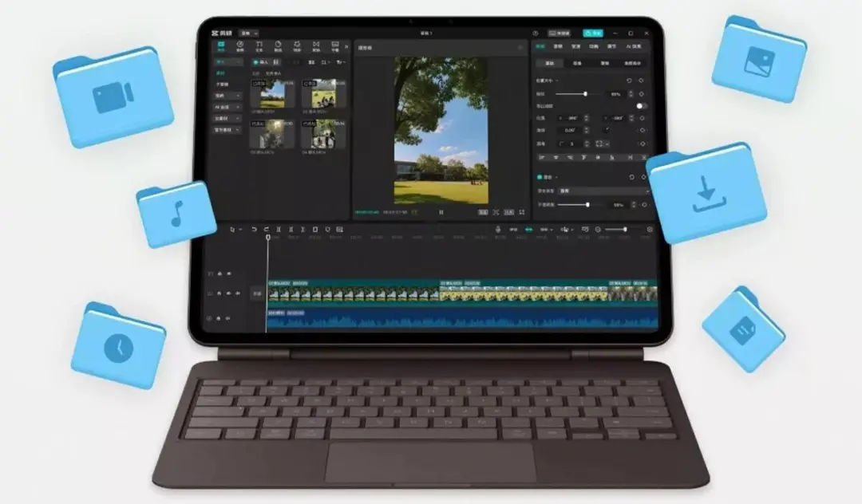Image resolution: width=862 pixels, height=504 pixels.
Task: Open the Media tab in the top-left toolbar
Action: click(221, 46)
